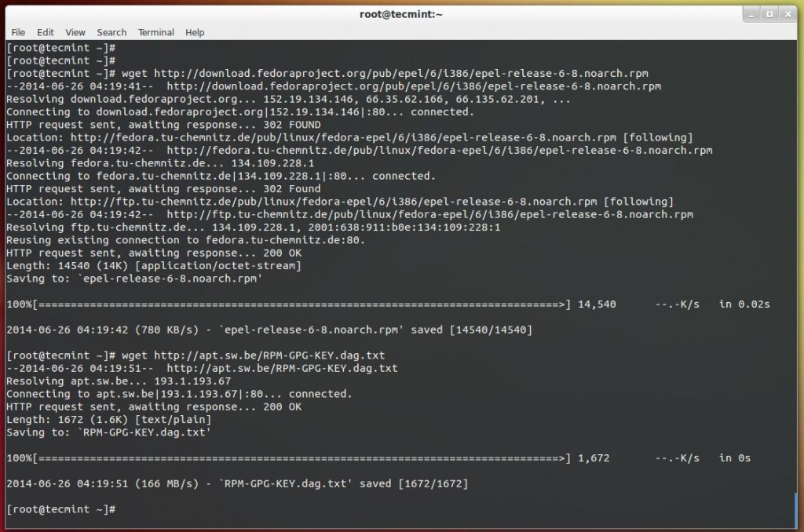Close the terminal window
Viewport: 804px width, 532px height.
pos(788,13)
